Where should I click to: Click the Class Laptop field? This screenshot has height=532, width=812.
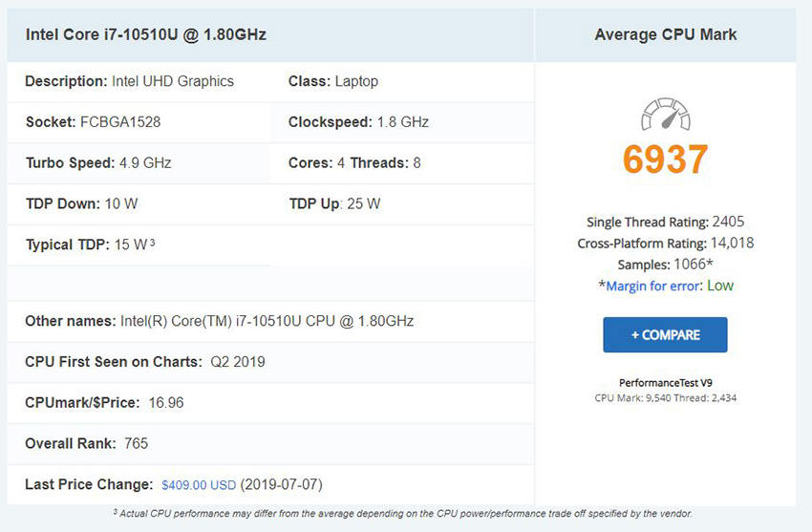(x=333, y=81)
